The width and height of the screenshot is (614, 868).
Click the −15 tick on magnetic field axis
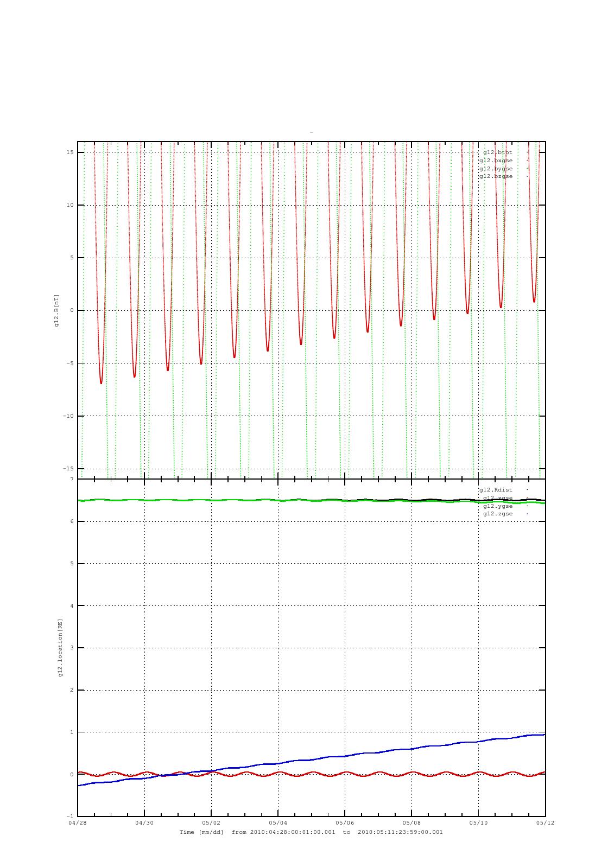(68, 469)
